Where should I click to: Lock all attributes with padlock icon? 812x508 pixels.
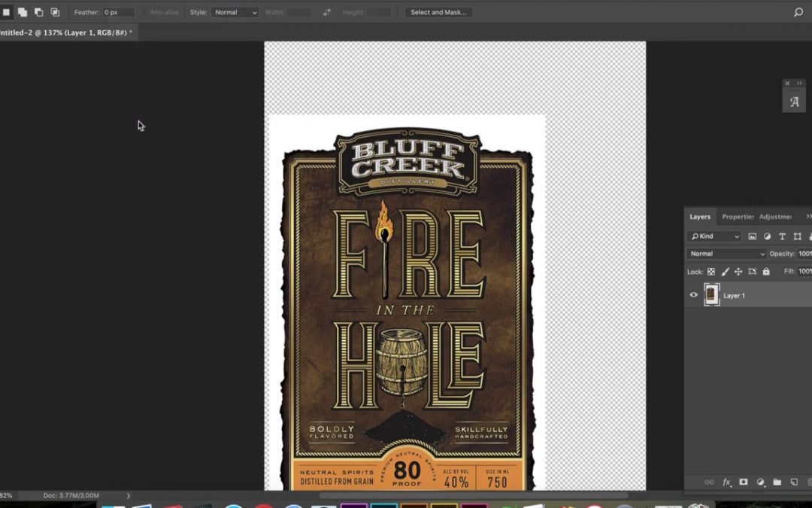click(766, 272)
